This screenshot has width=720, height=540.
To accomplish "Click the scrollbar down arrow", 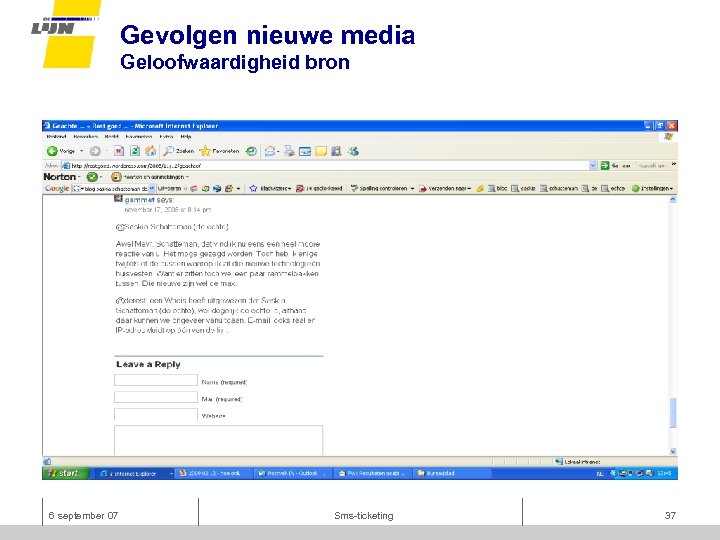I will pos(673,451).
